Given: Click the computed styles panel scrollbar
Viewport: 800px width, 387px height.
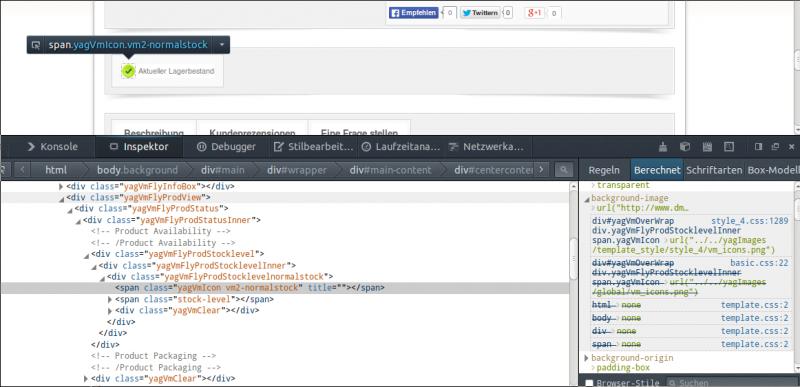Looking at the screenshot, I should (796, 210).
